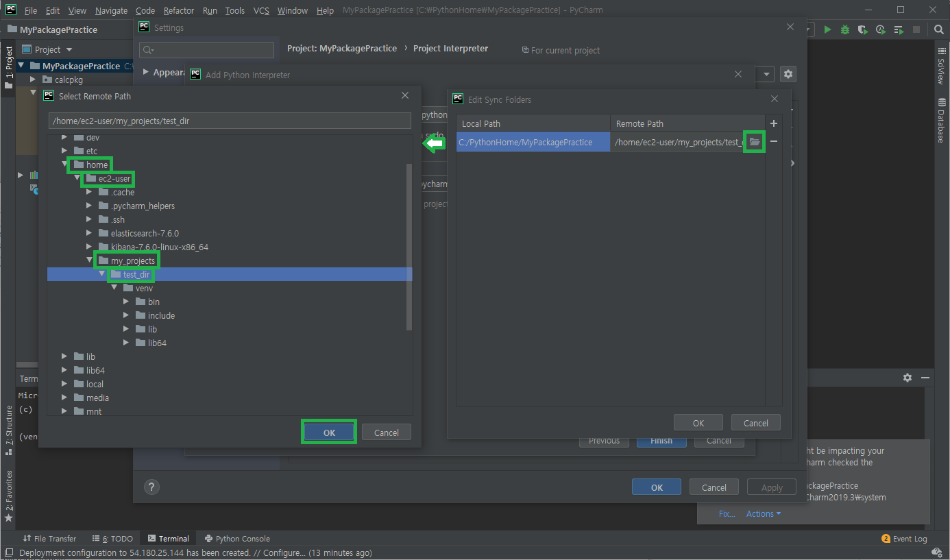Start debugging with the green bug icon

(845, 29)
